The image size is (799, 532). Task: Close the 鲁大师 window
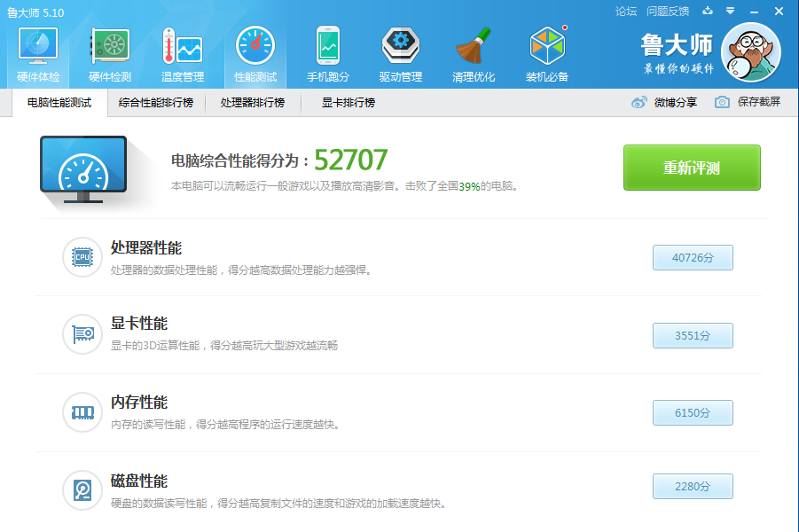[x=779, y=12]
